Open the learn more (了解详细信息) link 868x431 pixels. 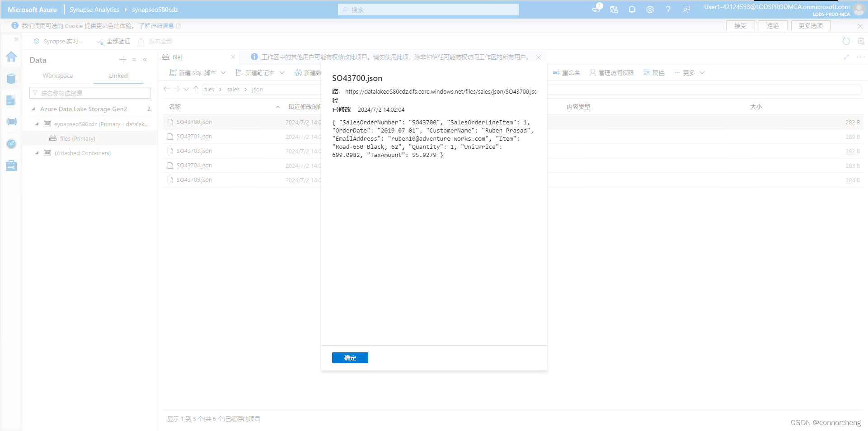point(160,26)
